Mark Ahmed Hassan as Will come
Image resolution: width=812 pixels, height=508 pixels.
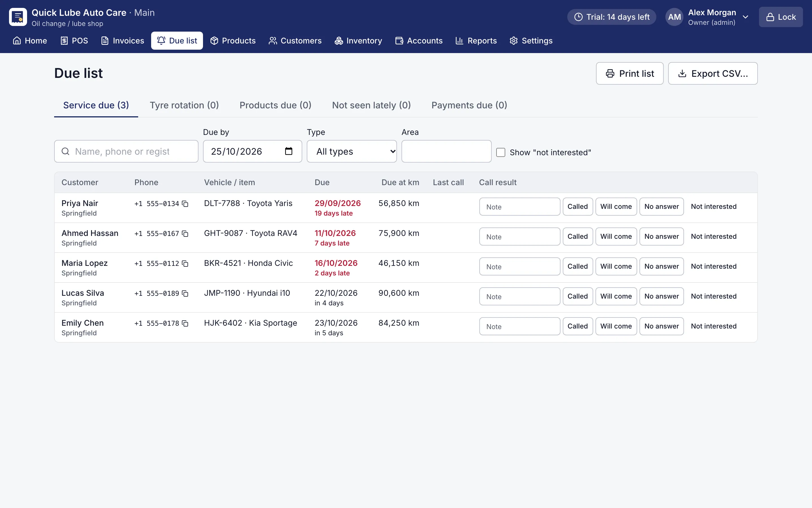tap(616, 236)
